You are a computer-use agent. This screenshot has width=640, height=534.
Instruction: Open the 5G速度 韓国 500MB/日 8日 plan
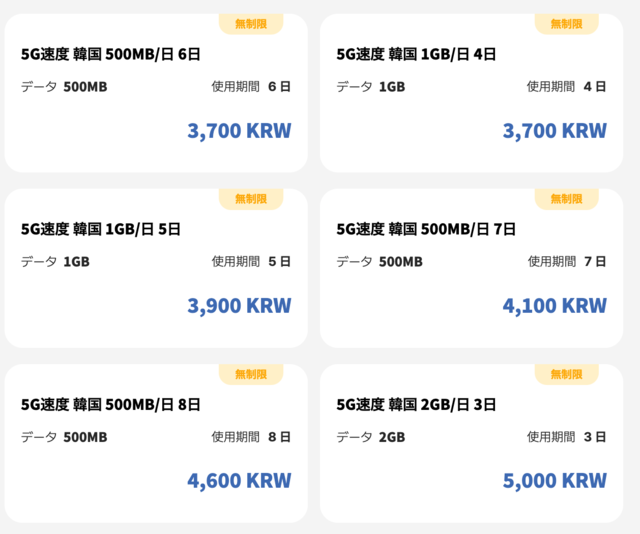point(111,405)
